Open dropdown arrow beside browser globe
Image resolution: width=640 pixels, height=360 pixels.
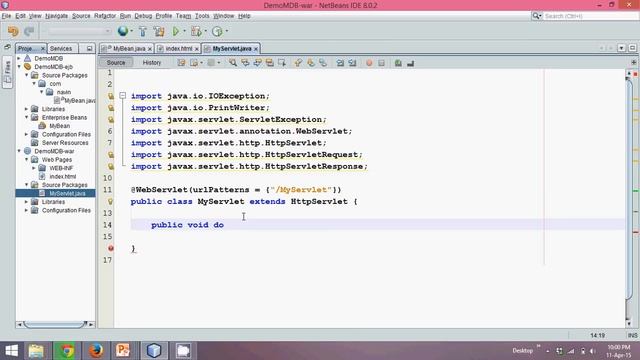pos(131,31)
